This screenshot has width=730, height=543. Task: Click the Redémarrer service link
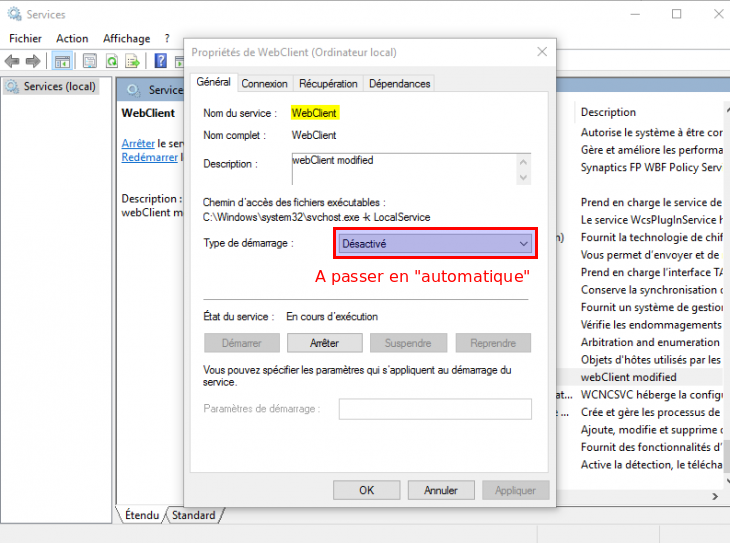(149, 157)
